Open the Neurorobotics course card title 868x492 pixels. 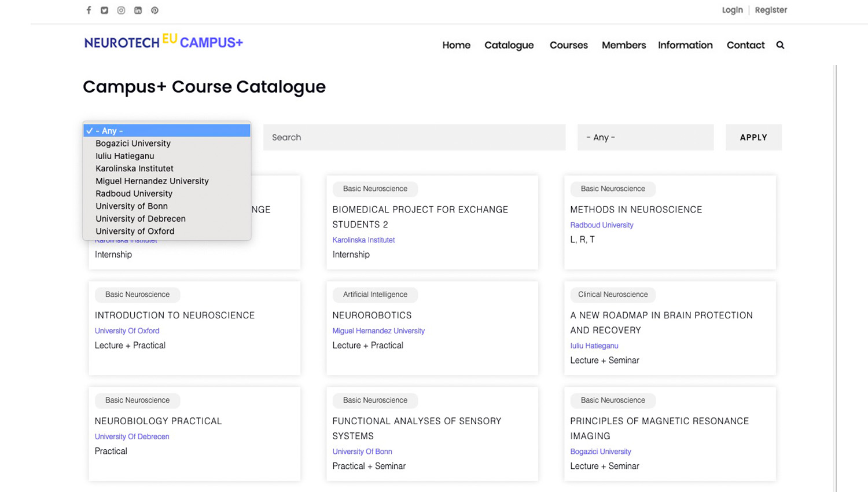click(x=372, y=315)
